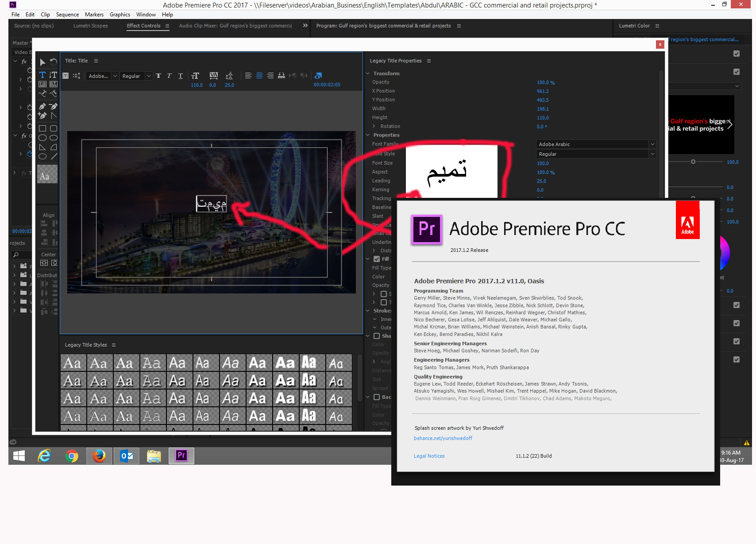Close the Title designer window

[660, 44]
